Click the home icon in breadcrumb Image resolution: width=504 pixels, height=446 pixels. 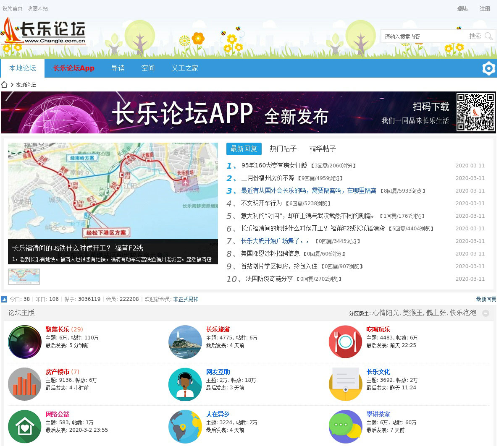click(x=4, y=85)
